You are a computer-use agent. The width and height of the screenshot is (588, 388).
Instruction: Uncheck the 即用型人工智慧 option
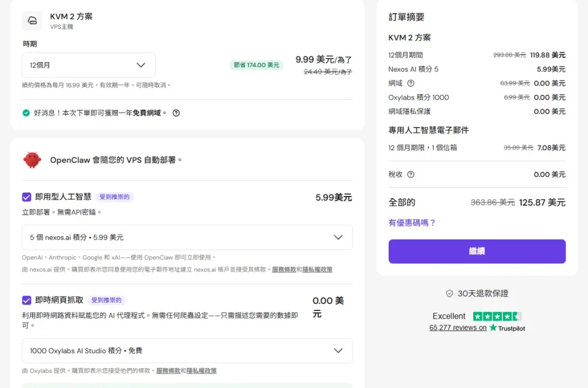tap(26, 197)
